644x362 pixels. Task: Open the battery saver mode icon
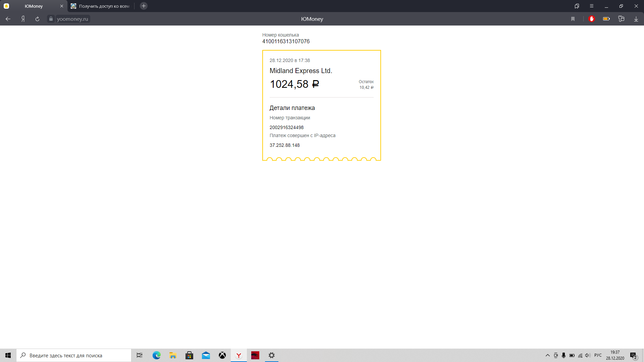[606, 19]
